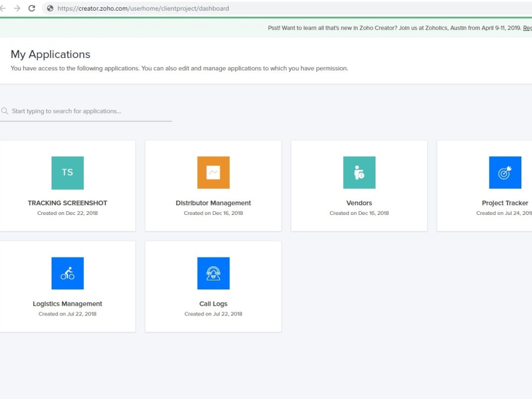Open the TRACKING SCREENSHOT name link

point(67,203)
